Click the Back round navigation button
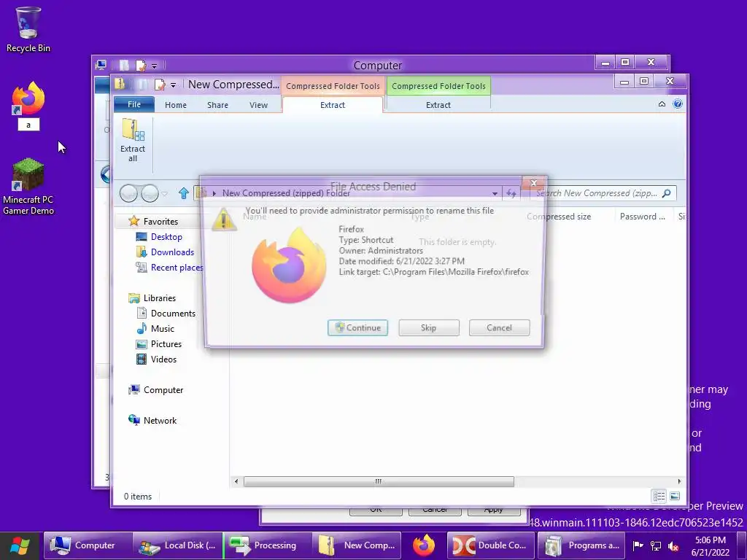 pos(128,193)
